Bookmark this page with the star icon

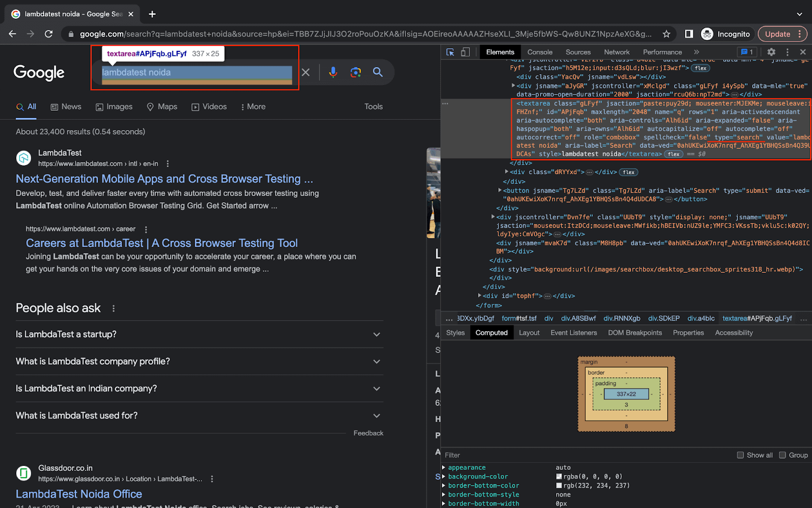tap(666, 34)
